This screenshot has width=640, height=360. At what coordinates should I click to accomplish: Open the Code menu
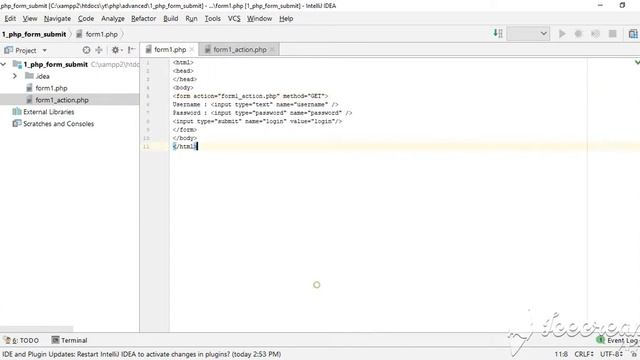click(x=86, y=18)
